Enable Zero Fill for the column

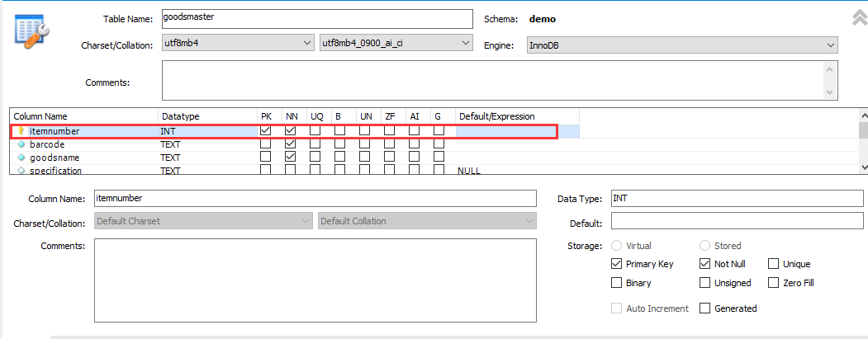774,283
